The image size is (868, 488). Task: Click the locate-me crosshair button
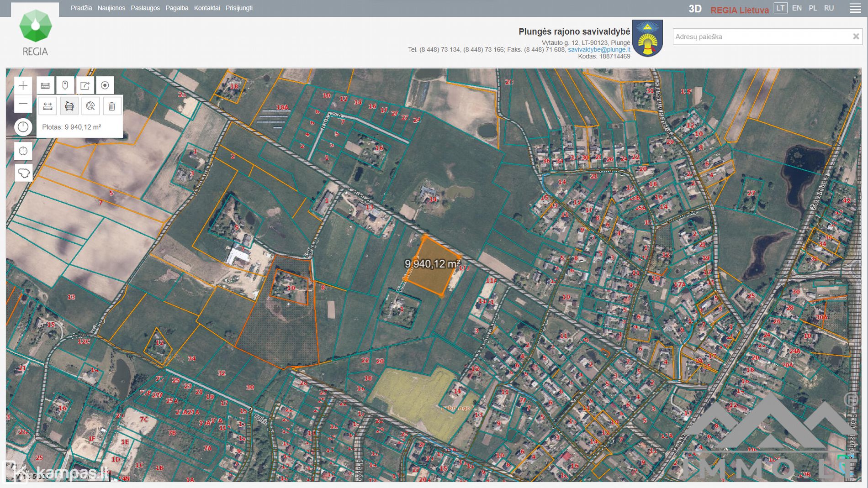(23, 151)
